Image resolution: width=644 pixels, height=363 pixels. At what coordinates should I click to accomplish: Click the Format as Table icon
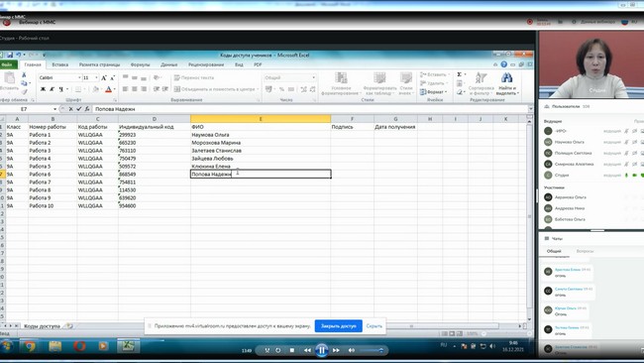point(379,83)
